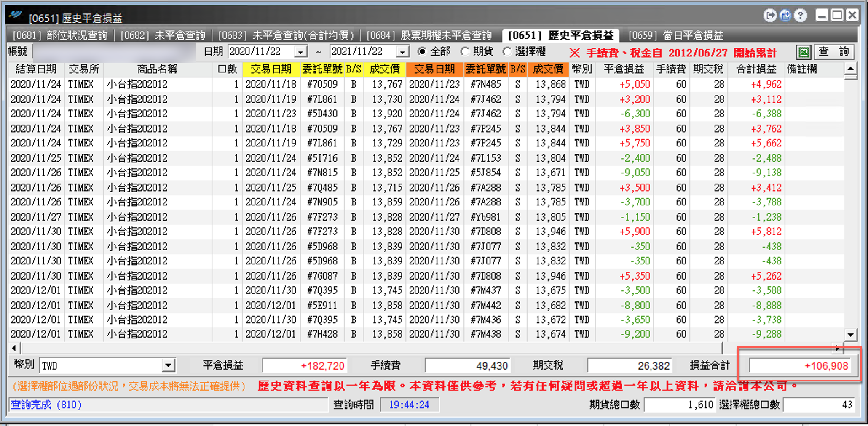Click the blue help question mark icon
The image size is (868, 426).
click(800, 16)
